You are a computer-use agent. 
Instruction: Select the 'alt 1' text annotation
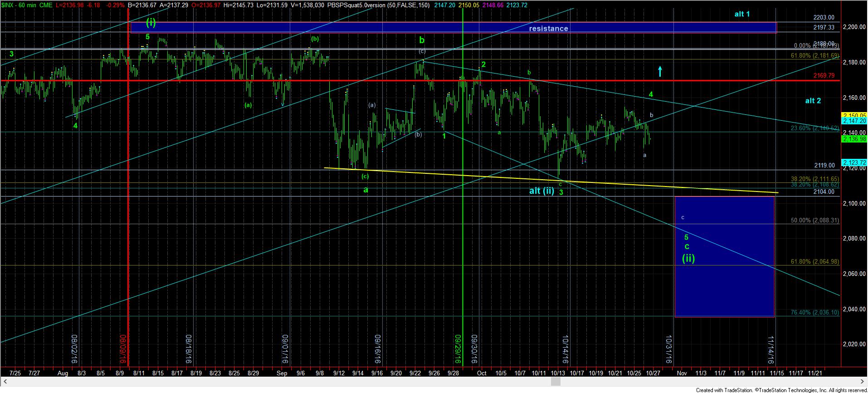coord(742,14)
